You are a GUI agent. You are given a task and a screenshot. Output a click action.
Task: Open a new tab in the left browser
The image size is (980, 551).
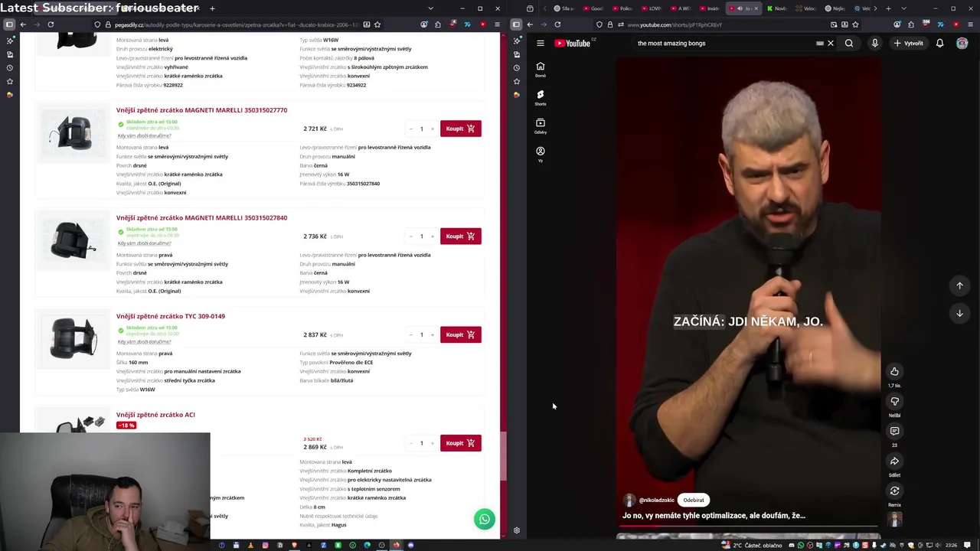[x=212, y=8]
